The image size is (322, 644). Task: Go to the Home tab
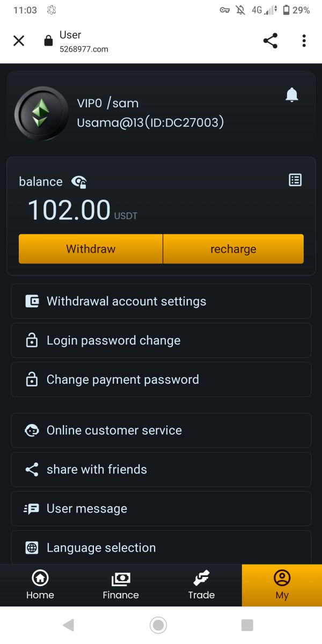tap(40, 585)
